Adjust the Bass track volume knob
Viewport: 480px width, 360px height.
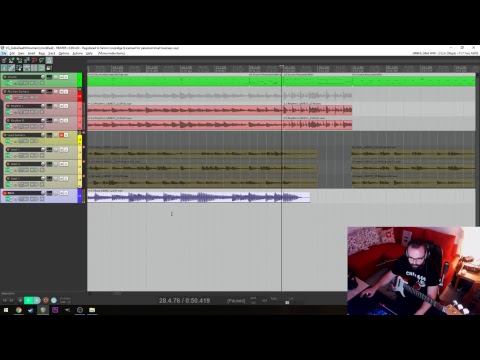point(43,193)
